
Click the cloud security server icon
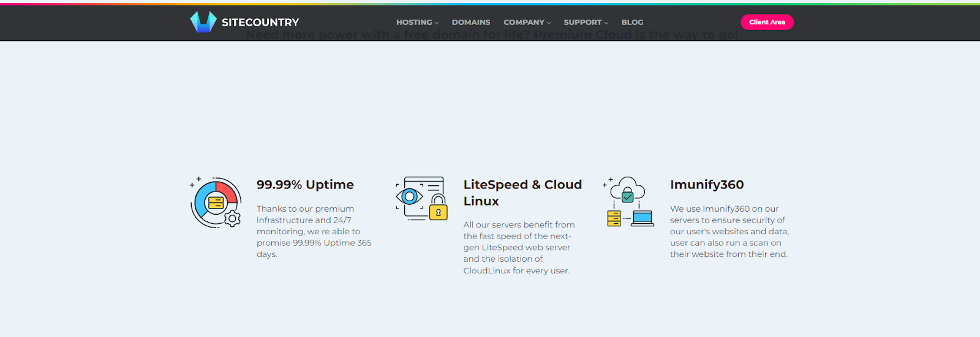[628, 202]
